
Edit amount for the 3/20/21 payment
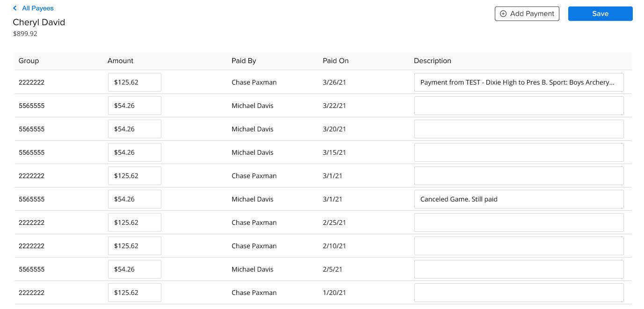pyautogui.click(x=135, y=129)
